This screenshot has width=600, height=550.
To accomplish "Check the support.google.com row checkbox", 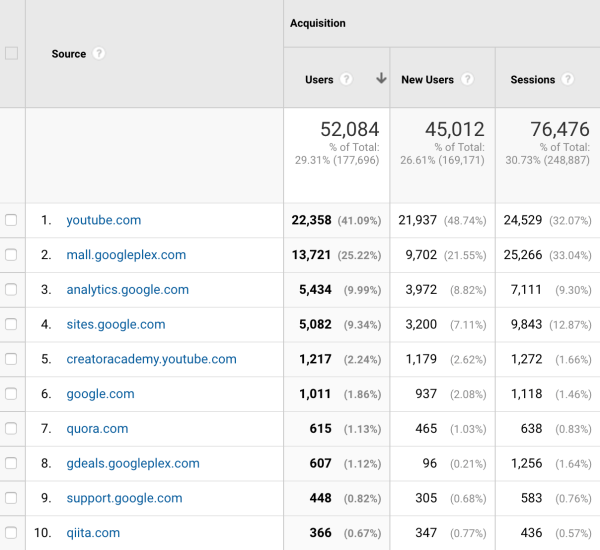I will pos(11,498).
